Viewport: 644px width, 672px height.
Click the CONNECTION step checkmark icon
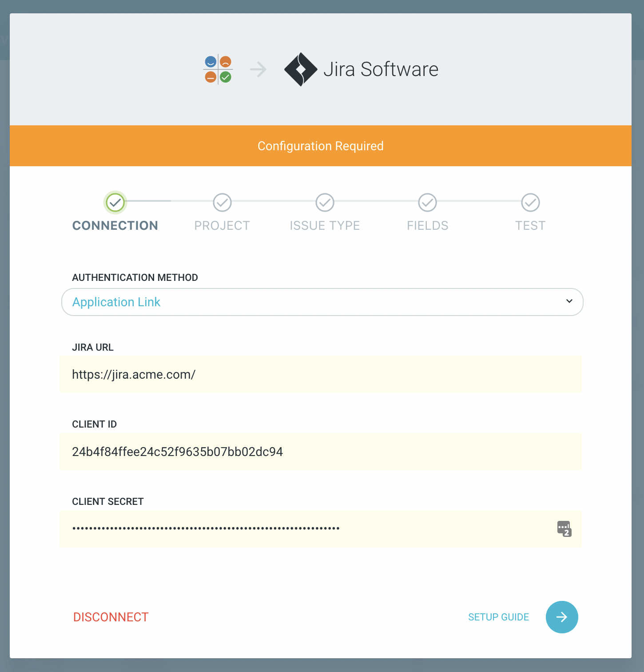point(115,203)
